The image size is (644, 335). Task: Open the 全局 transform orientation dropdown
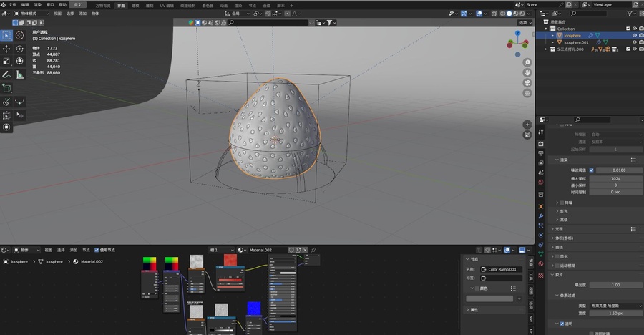238,14
